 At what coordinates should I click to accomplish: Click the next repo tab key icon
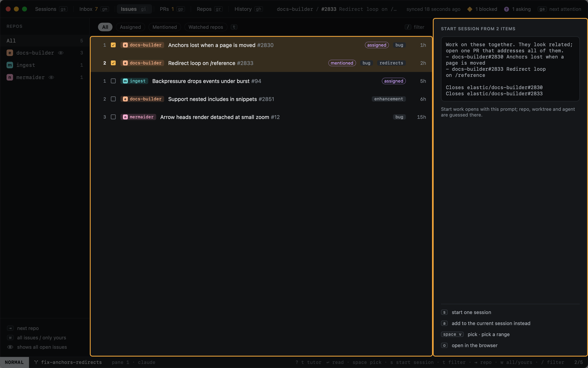(10, 328)
